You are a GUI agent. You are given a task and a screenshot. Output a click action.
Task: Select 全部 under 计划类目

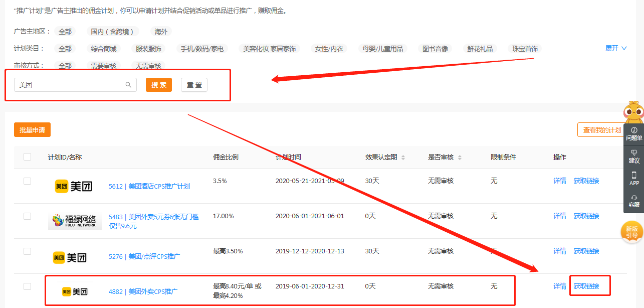coord(65,49)
